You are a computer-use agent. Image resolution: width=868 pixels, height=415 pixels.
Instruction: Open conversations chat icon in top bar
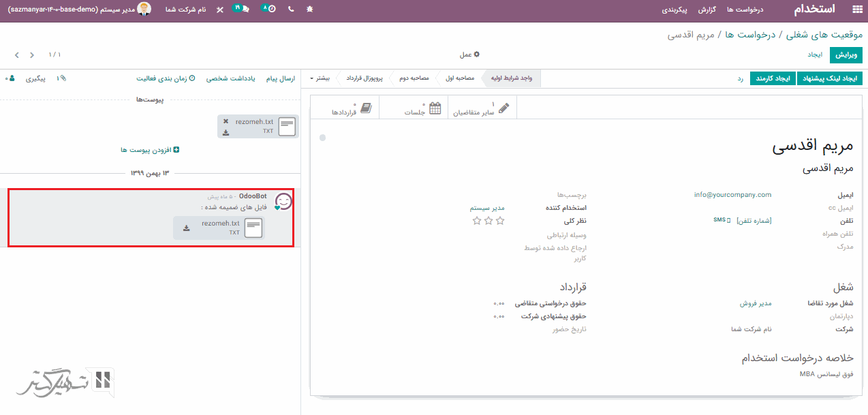click(241, 10)
